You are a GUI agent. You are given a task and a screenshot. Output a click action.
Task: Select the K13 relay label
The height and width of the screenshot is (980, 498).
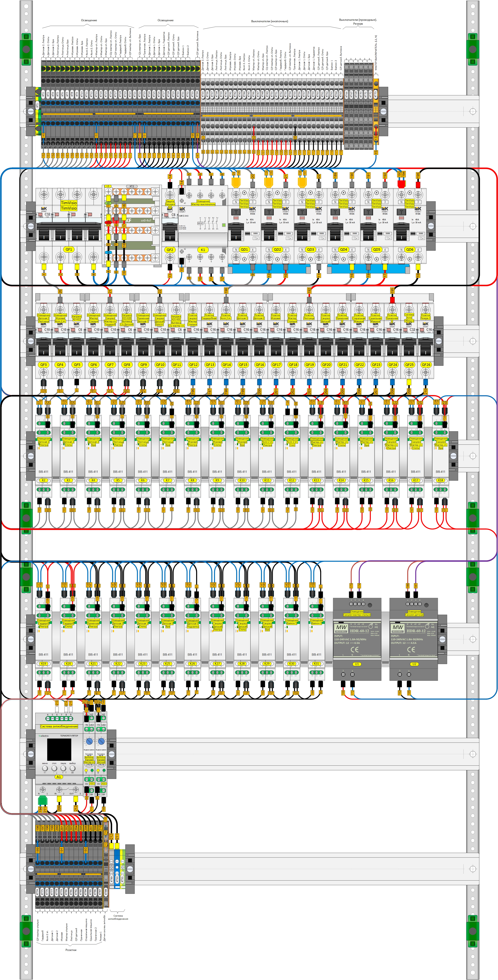(x=316, y=480)
